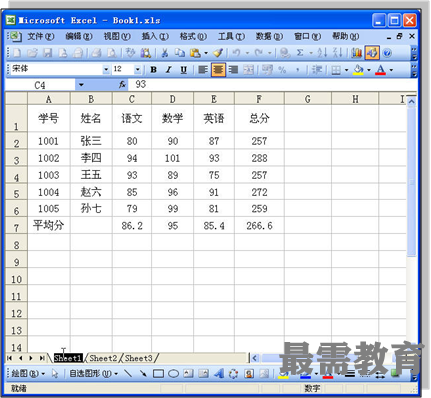Screen dimensions: 431x398
Task: Open the Chart Wizard icon
Action: point(357,53)
